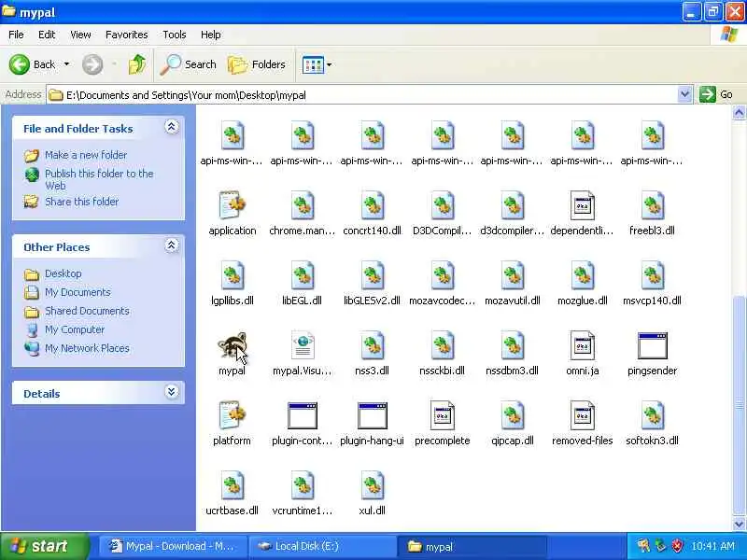Viewport: 747px width, 560px height.
Task: Open the Views dropdown button
Action: [x=317, y=64]
